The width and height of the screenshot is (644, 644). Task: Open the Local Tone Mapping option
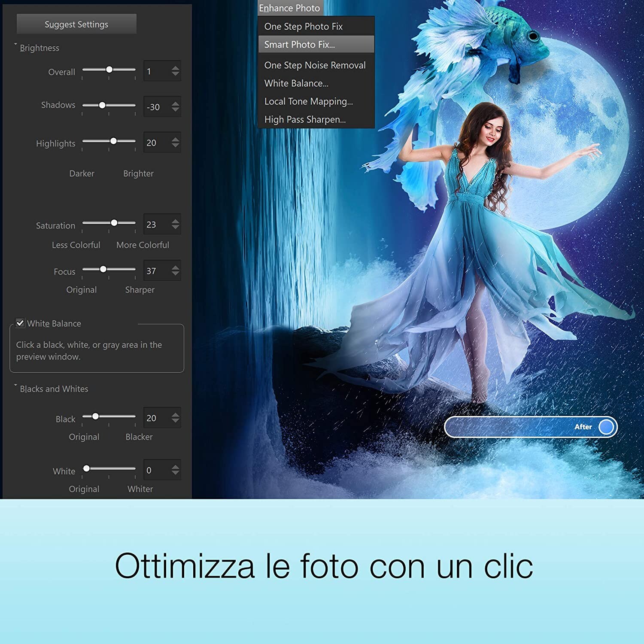(x=309, y=101)
